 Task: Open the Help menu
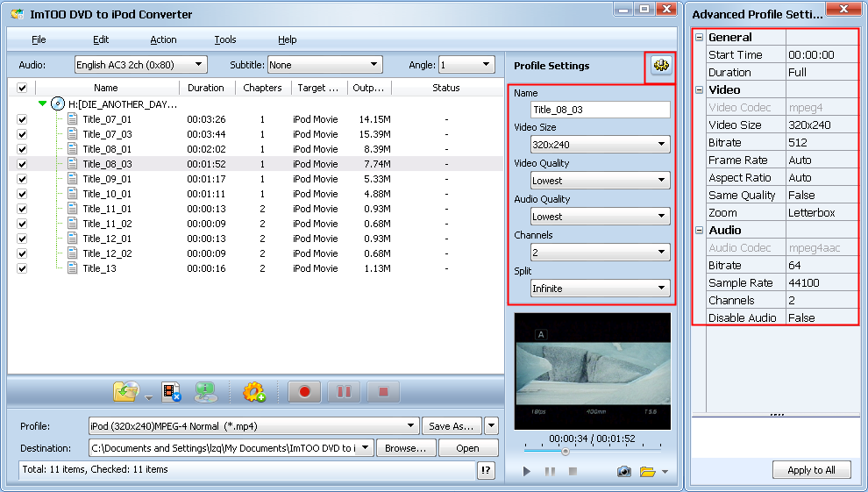coord(288,39)
